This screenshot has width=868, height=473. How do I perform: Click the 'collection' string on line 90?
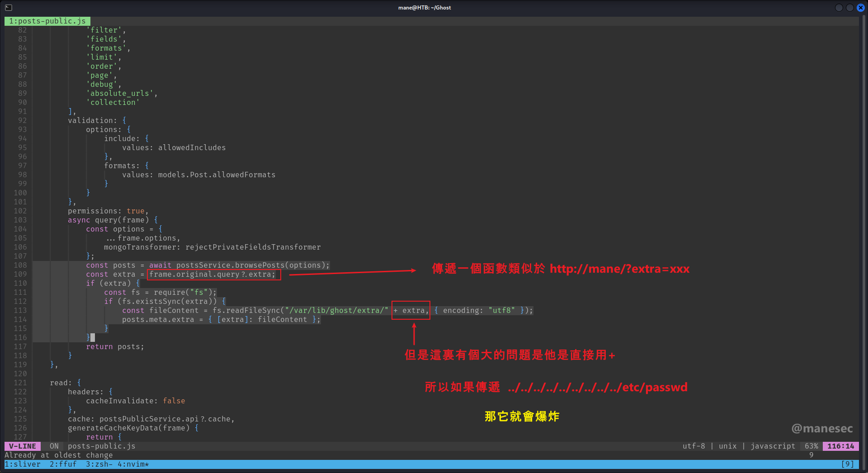point(113,103)
